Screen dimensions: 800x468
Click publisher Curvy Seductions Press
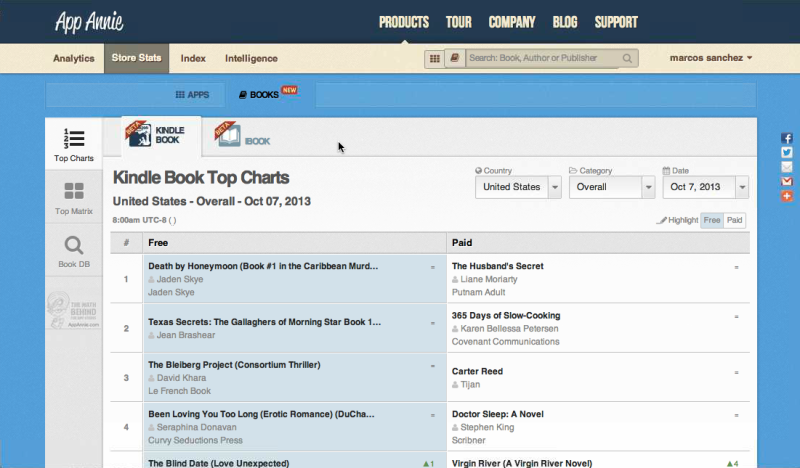[195, 440]
